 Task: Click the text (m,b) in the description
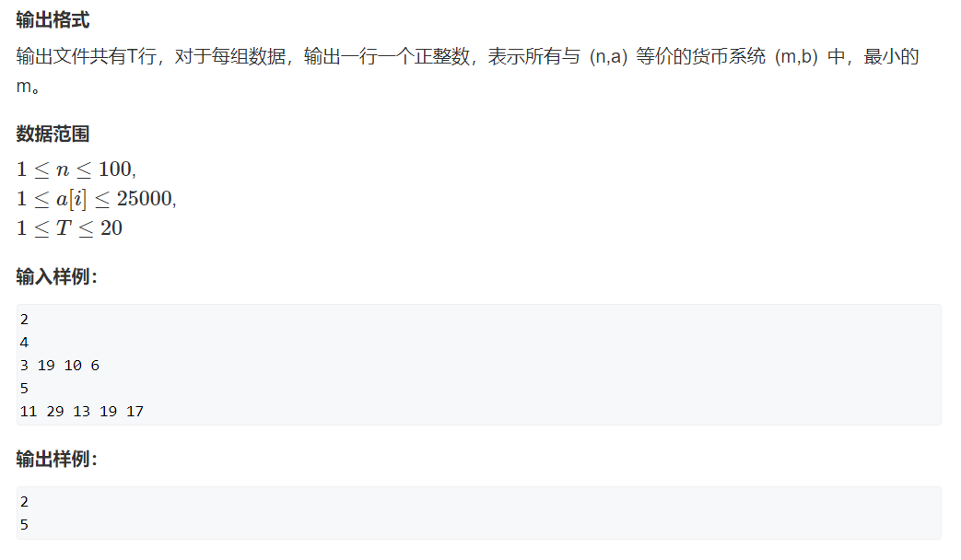[x=797, y=56]
